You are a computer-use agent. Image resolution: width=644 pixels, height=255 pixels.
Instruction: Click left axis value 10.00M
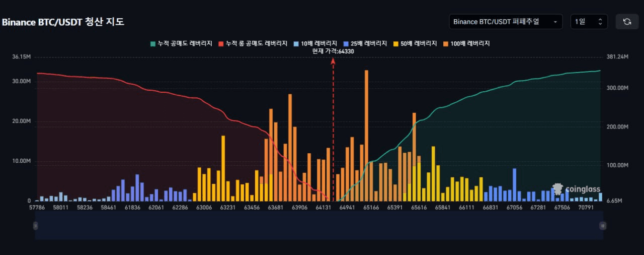coord(22,161)
